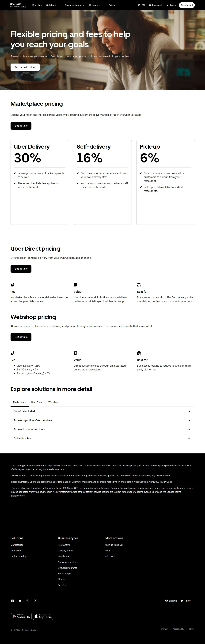This screenshot has height=644, width=205.
Task: Switch to the Uber Direct tab
Action: tap(37, 402)
